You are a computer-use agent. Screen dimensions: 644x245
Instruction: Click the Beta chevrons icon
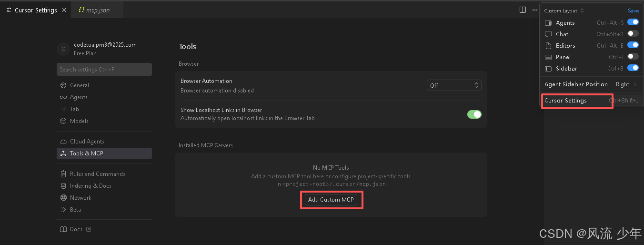coord(63,210)
